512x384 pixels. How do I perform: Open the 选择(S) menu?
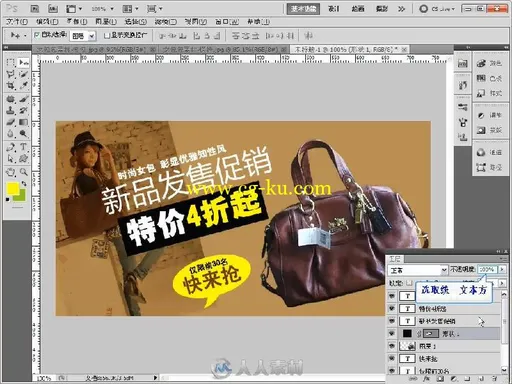pos(136,22)
